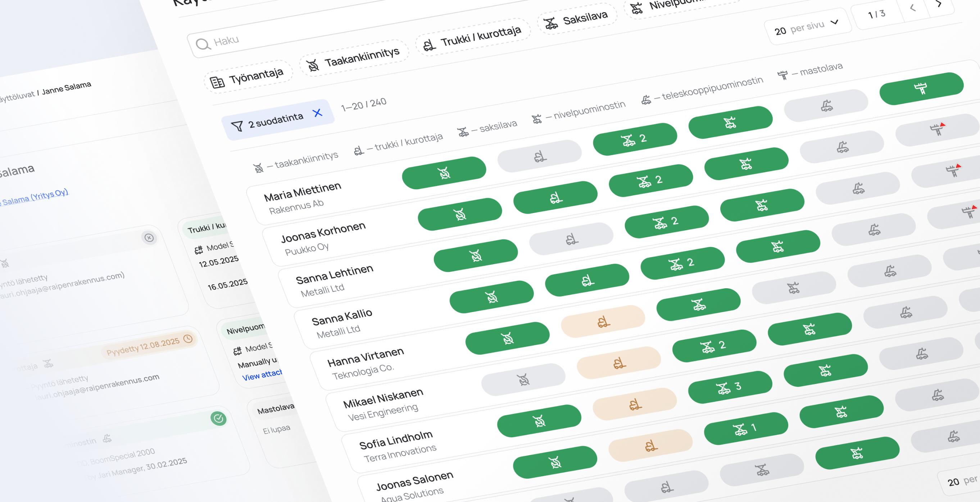
Task: Click the green checkmark status icon
Action: 218,419
